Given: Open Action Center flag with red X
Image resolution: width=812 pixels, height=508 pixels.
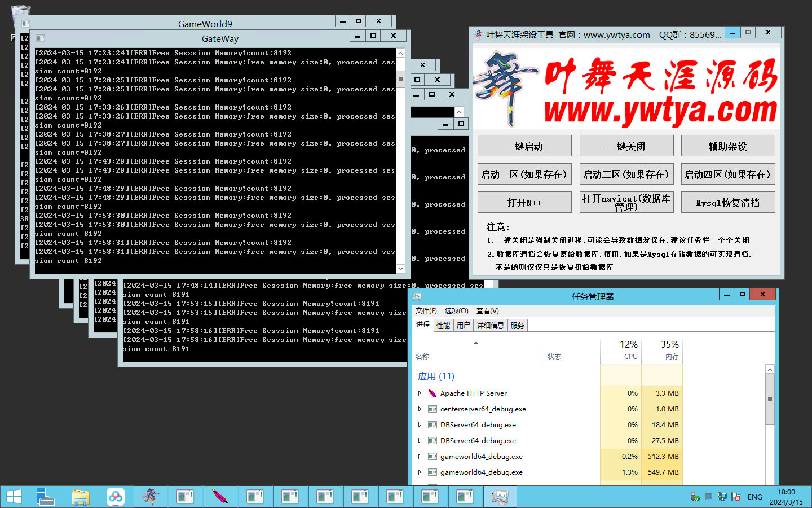Looking at the screenshot, I should 736,497.
